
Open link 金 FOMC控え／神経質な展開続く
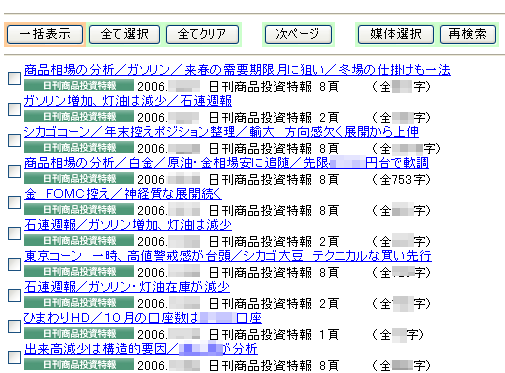[123, 194]
